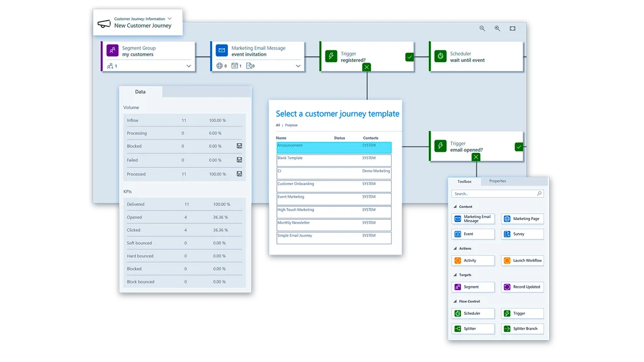The image size is (644, 362).
Task: Select the 'email opened?' Trigger tile icon
Action: pos(440,146)
